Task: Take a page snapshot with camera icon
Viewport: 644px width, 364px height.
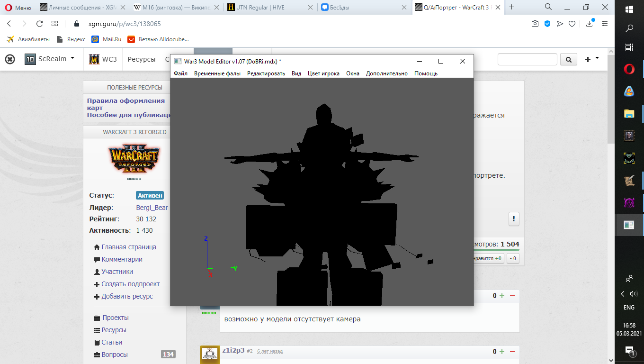Action: [x=535, y=24]
